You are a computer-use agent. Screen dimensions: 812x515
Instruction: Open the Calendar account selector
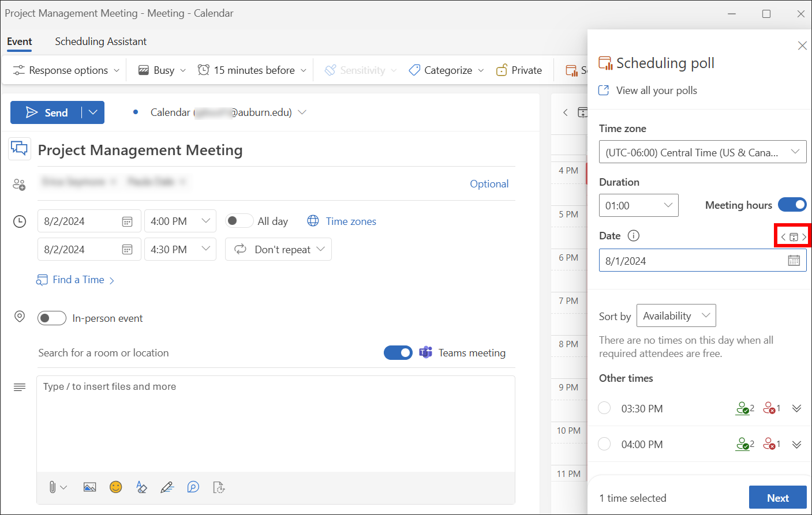pos(228,112)
